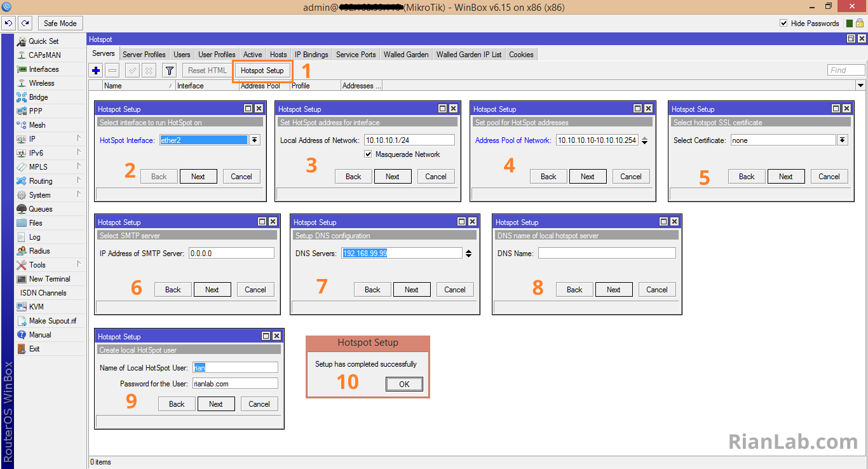The height and width of the screenshot is (469, 868).
Task: Open the Cookies tab
Action: (x=521, y=55)
